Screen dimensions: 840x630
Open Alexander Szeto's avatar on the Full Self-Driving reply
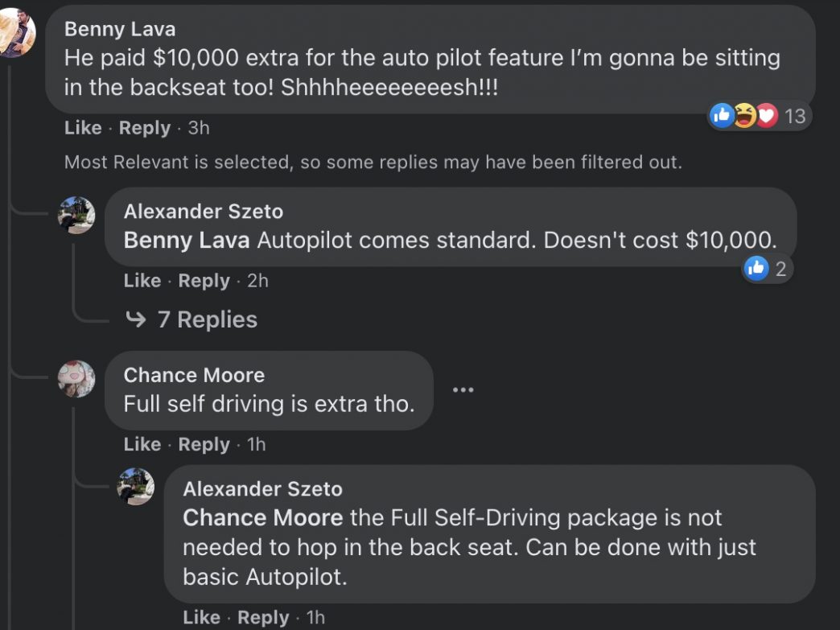[x=135, y=487]
